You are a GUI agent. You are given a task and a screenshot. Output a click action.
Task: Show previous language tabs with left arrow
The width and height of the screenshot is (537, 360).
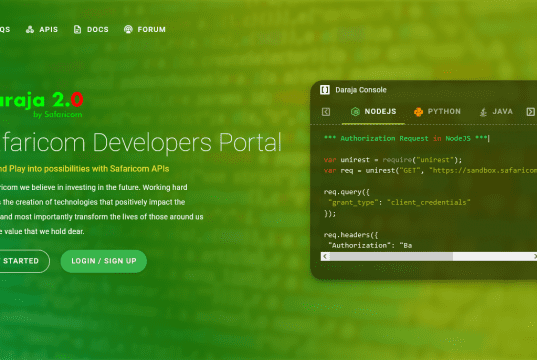pos(326,112)
